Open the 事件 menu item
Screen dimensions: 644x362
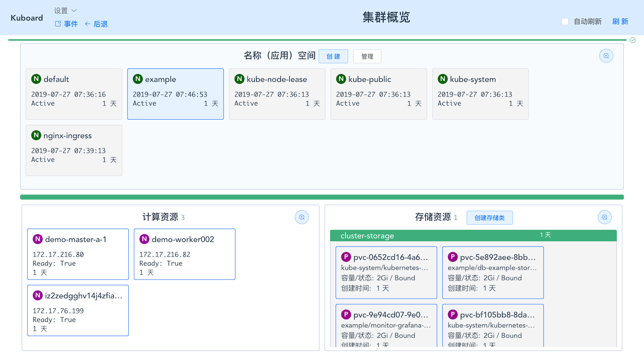coord(70,23)
